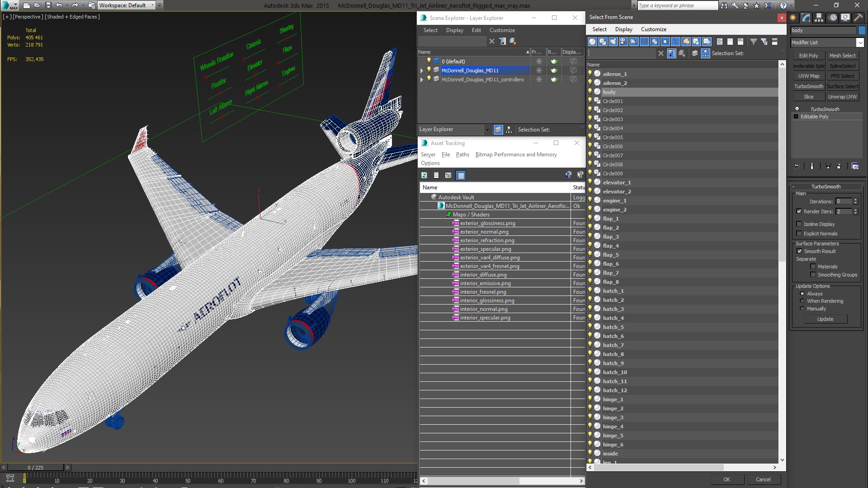Enable Explicit Normals checkbox

799,234
